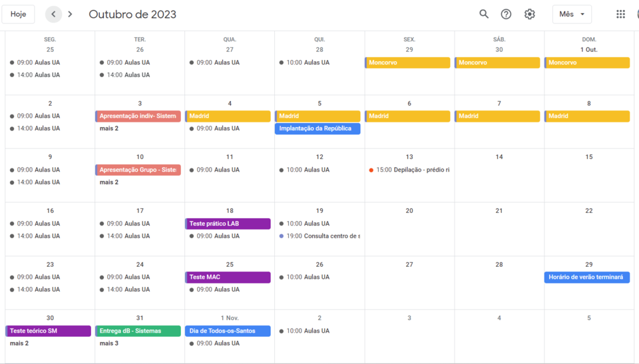Viewport: 639px width, 364px height.
Task: Open the Entrega dB - Sistemas event
Action: point(138,331)
